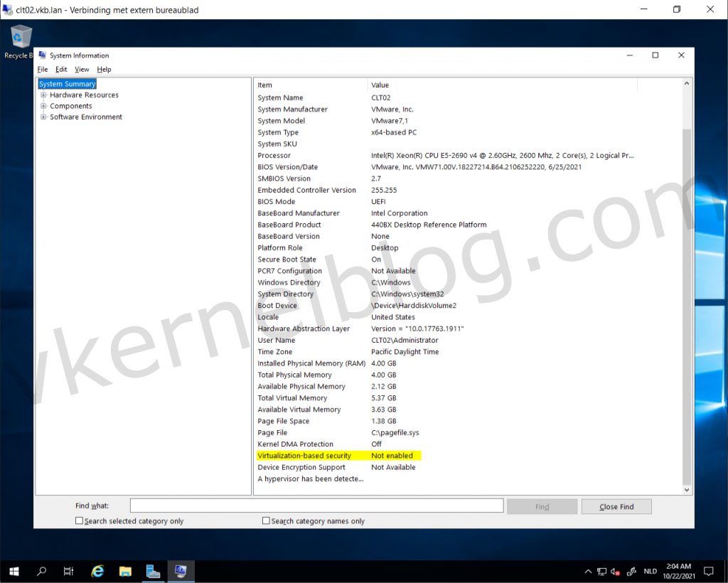
Task: Check 'Search category names only' box
Action: [x=266, y=521]
